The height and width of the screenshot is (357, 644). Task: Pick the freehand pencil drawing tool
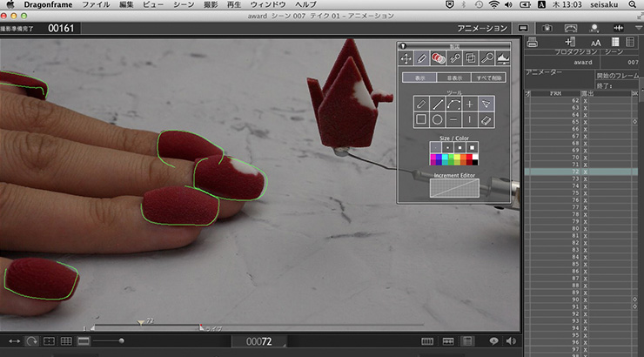(421, 104)
